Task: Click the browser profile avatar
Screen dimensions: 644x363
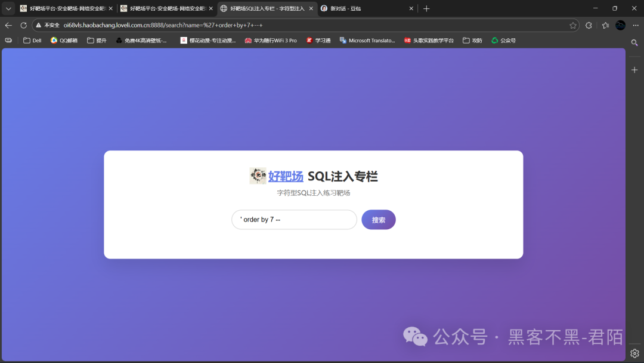Action: [x=620, y=25]
